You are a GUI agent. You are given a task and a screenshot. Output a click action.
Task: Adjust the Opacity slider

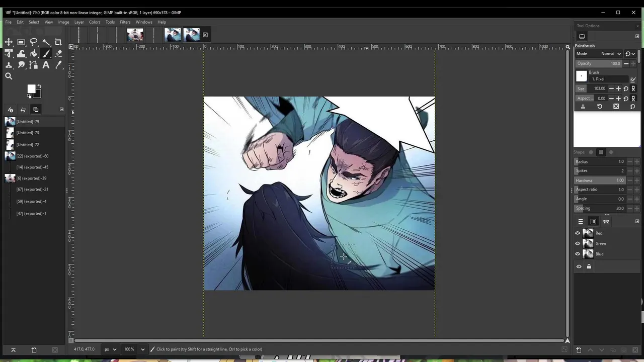pos(599,63)
